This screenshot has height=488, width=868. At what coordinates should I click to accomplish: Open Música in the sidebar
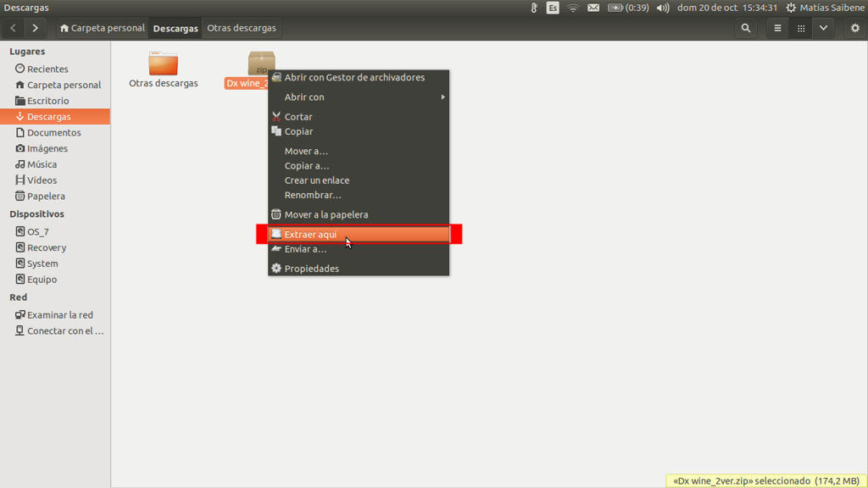(x=55, y=164)
